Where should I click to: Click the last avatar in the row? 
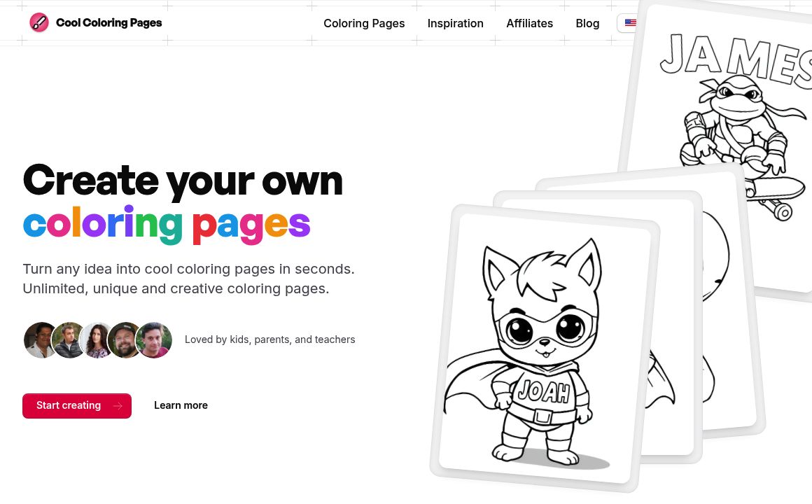tap(154, 340)
